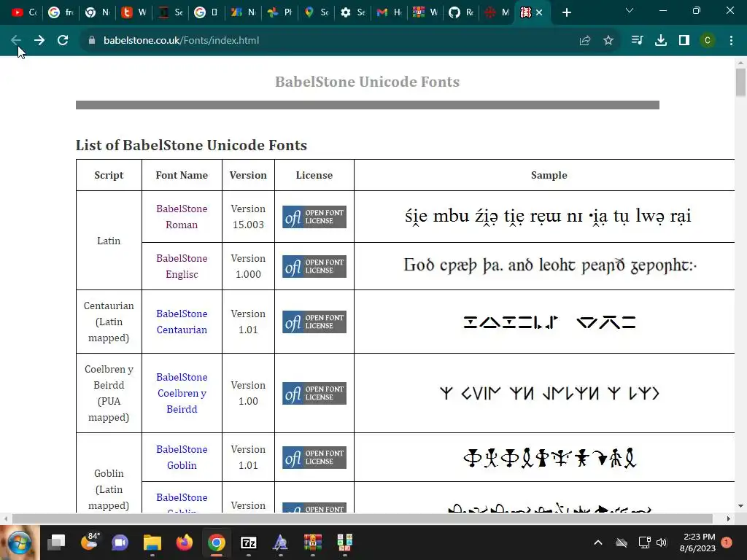Click the Coelbren y Beirdd sample glyphs

click(x=549, y=393)
